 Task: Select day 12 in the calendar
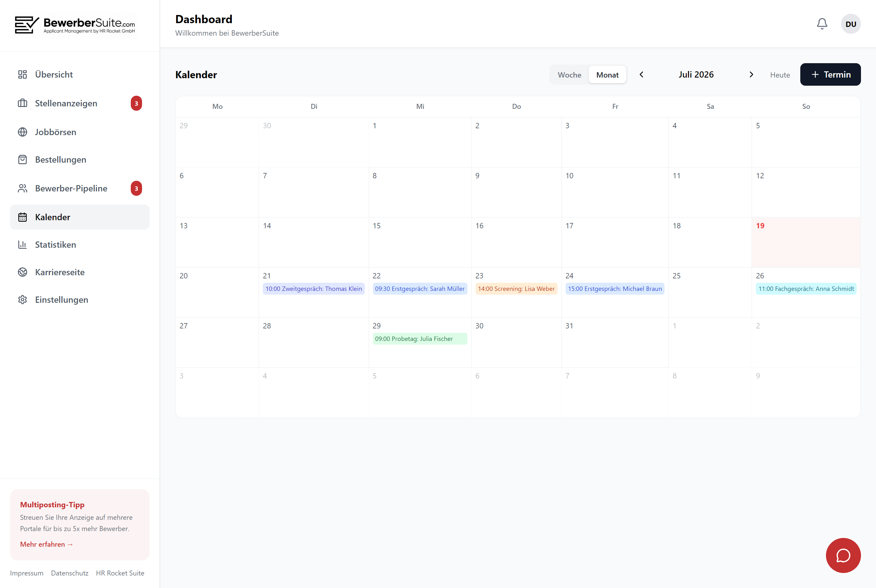(806, 192)
